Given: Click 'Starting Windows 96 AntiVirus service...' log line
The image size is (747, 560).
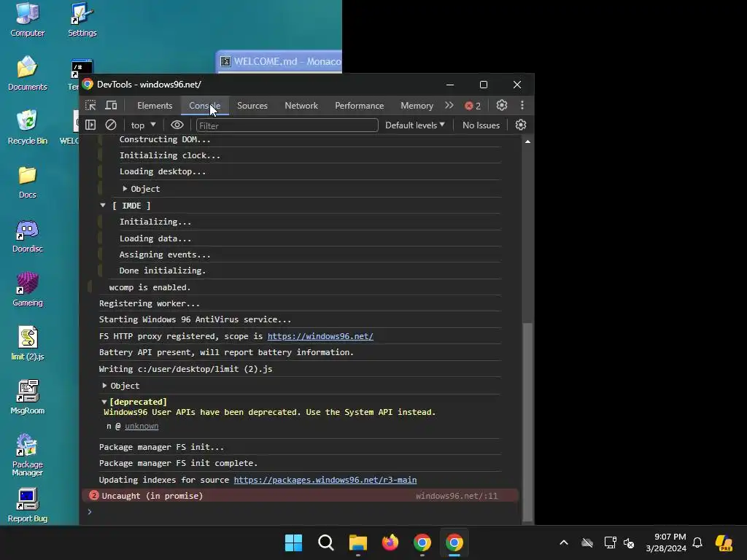Looking at the screenshot, I should [195, 319].
